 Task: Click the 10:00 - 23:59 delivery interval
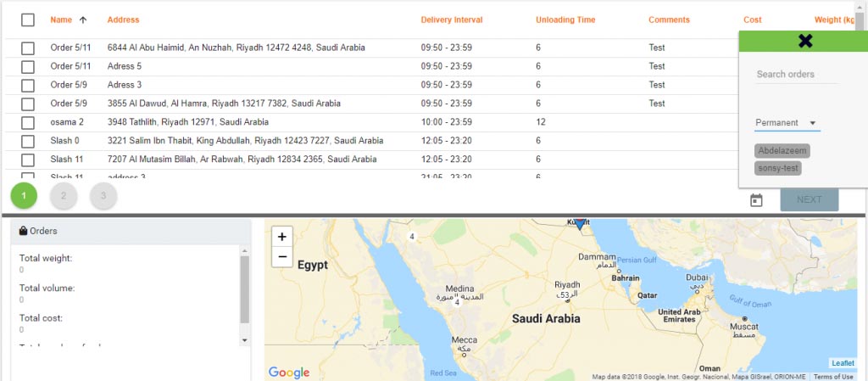pyautogui.click(x=446, y=122)
